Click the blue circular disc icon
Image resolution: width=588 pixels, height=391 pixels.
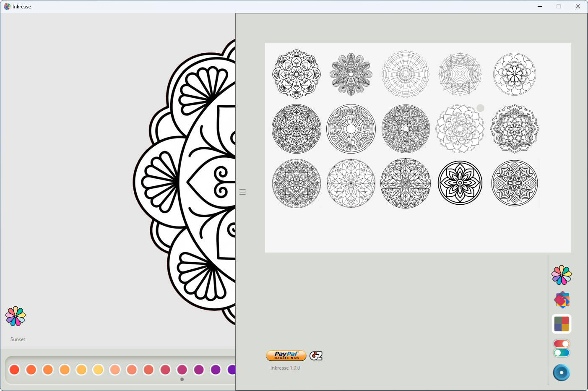click(561, 373)
